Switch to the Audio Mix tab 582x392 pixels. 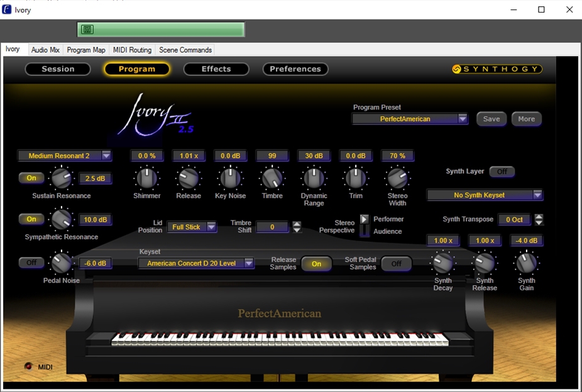[45, 50]
